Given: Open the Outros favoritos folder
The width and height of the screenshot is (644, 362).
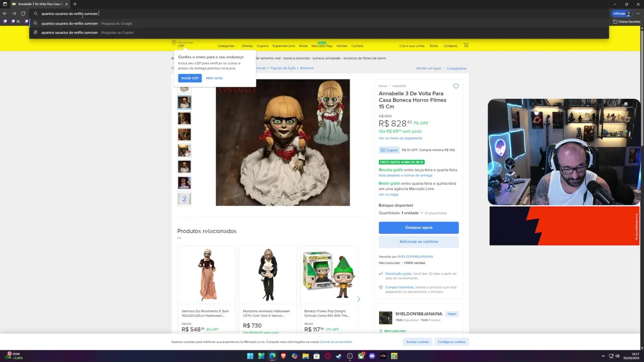Looking at the screenshot, I should [x=627, y=22].
